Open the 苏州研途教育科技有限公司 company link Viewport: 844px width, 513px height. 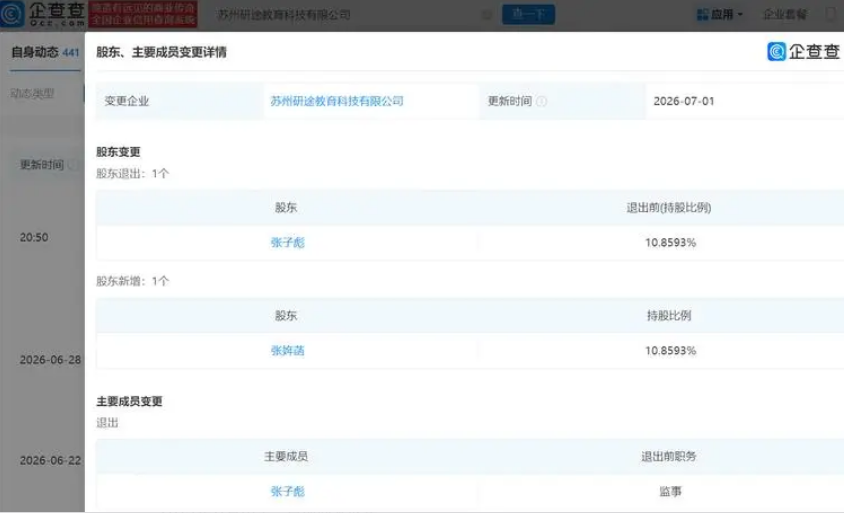(336, 101)
